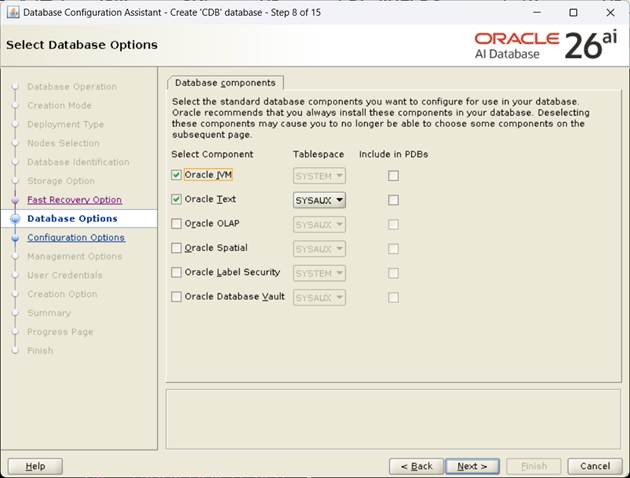630x478 pixels.
Task: Open the Oracle OLAP tablespace dropdown
Action: [x=319, y=225]
